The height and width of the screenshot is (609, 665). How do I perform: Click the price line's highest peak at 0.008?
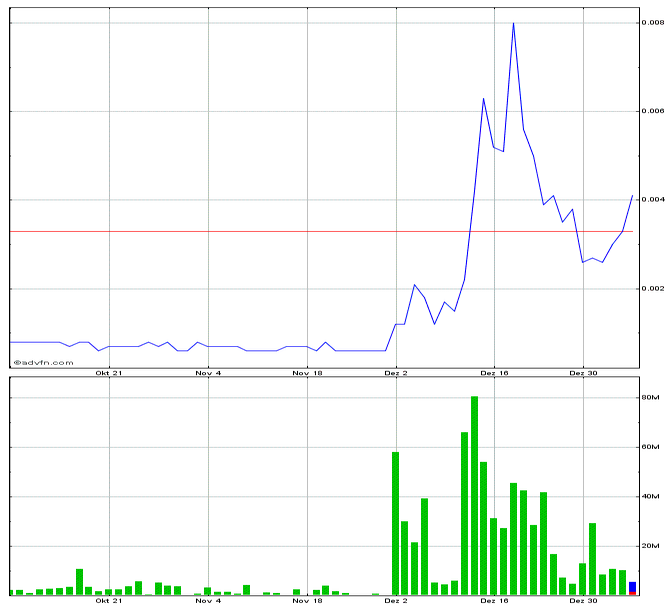pyautogui.click(x=514, y=23)
